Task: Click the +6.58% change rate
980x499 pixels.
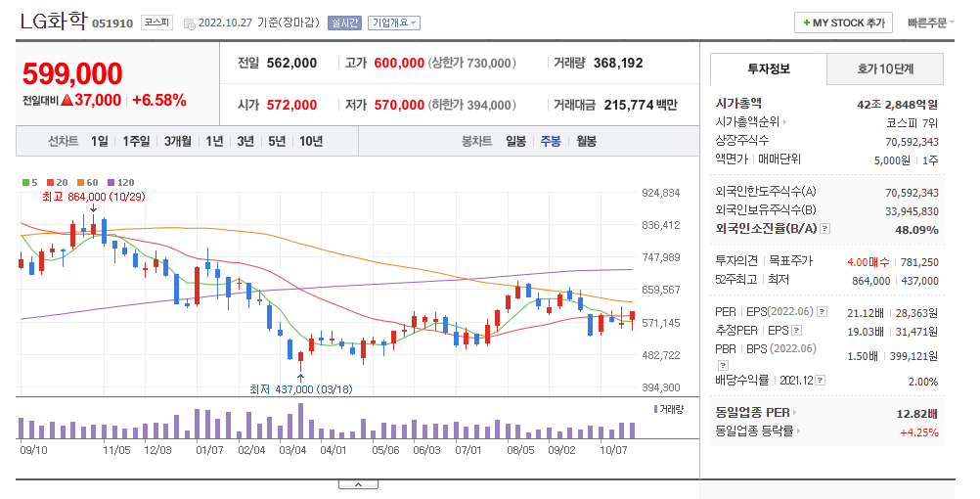Action: click(x=159, y=100)
